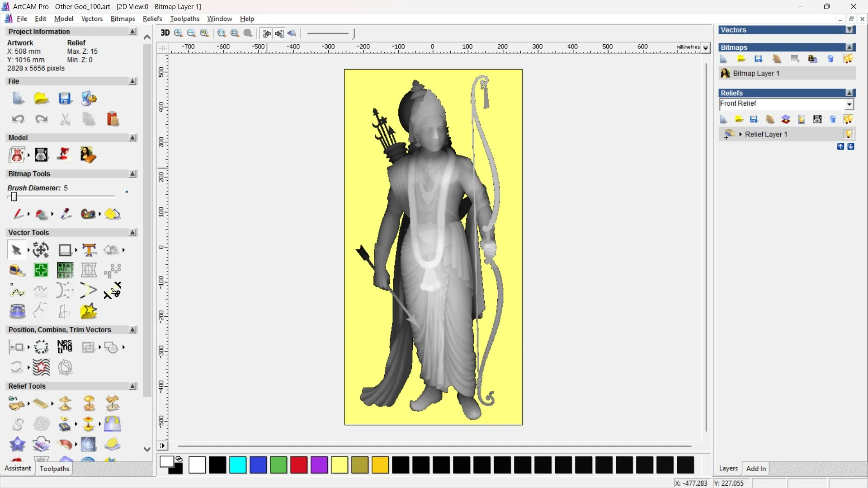Expand Relief Layer 1 tree arrow
The image size is (868, 488).
(741, 134)
